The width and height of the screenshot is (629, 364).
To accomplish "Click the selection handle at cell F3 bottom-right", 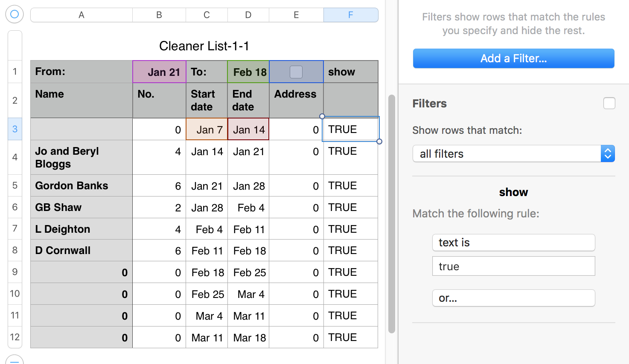I will click(x=379, y=142).
